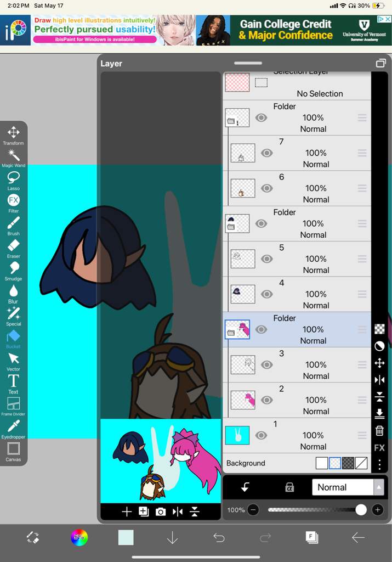
Task: Collapse the pink hair Folder via thumbnail
Action: (x=237, y=329)
